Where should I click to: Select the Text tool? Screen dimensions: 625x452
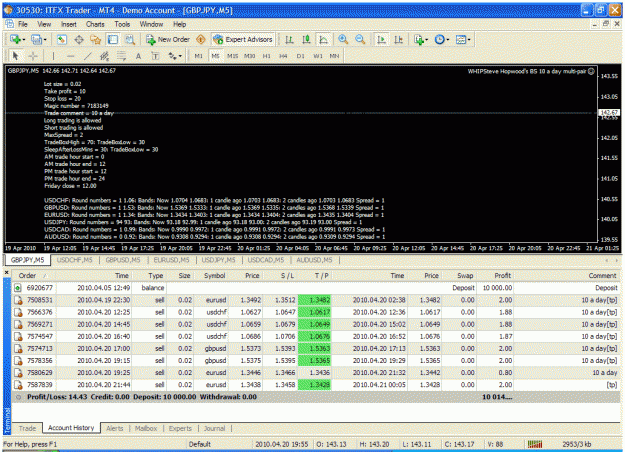tap(138, 56)
